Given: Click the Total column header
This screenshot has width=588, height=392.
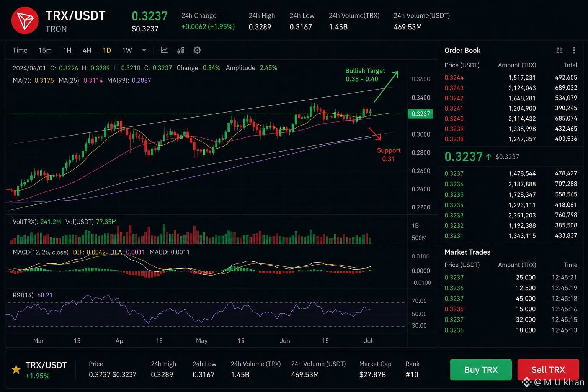Looking at the screenshot, I should (570, 65).
